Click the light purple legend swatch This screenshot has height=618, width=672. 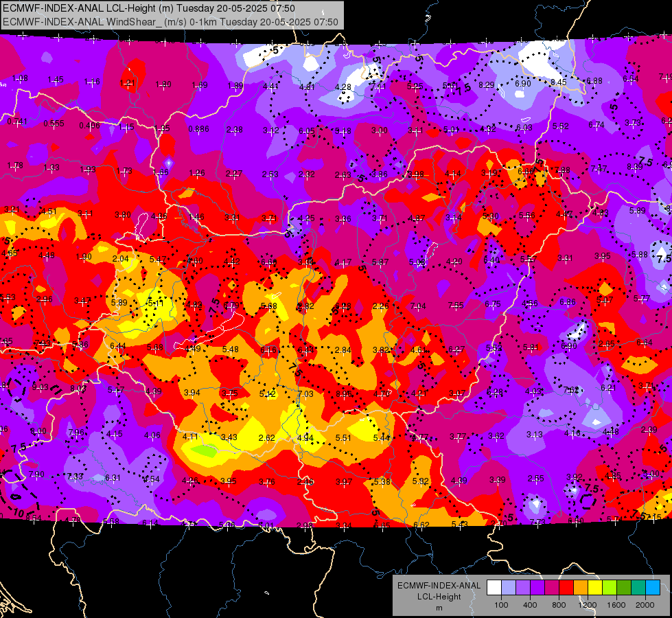tap(523, 588)
